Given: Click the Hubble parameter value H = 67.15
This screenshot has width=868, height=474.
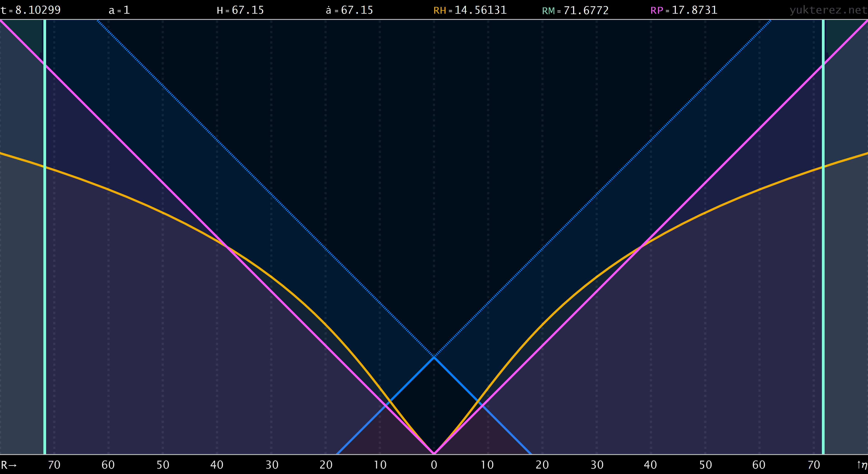Looking at the screenshot, I should (x=240, y=10).
